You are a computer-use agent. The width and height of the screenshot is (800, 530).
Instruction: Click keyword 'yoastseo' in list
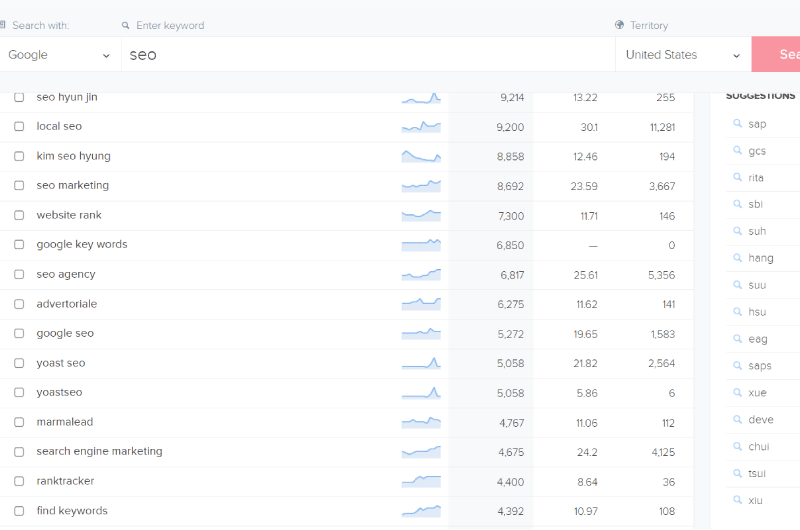pyautogui.click(x=59, y=392)
